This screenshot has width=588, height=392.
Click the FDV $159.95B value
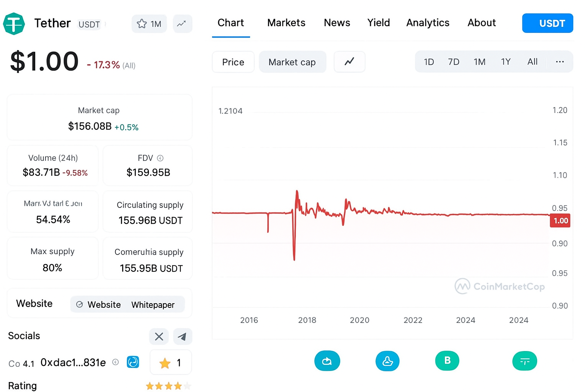pos(148,172)
